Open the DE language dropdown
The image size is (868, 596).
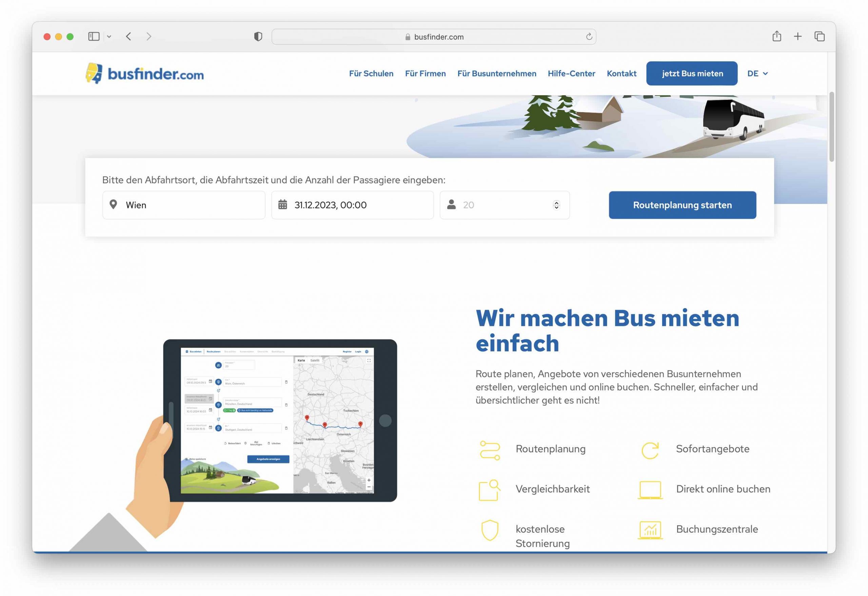point(757,74)
